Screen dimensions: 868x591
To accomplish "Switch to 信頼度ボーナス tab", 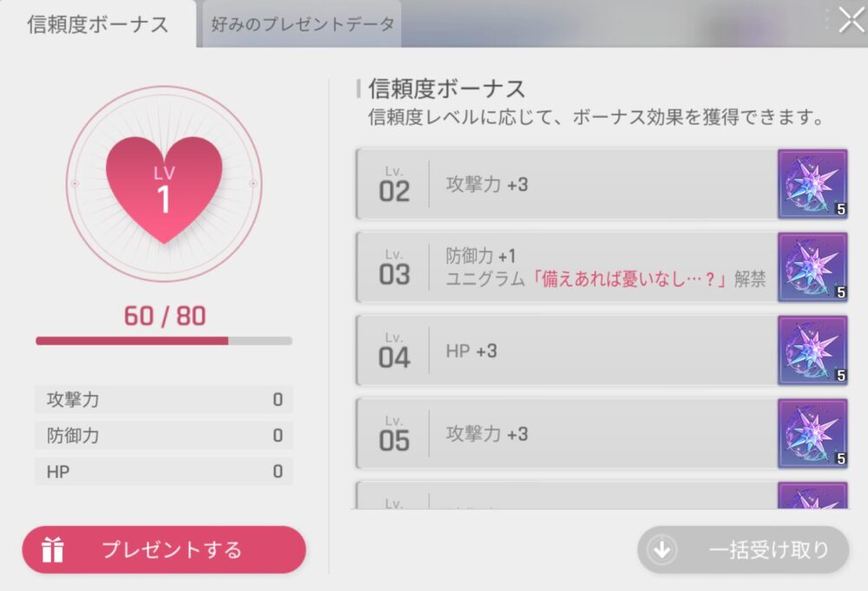I will (97, 24).
